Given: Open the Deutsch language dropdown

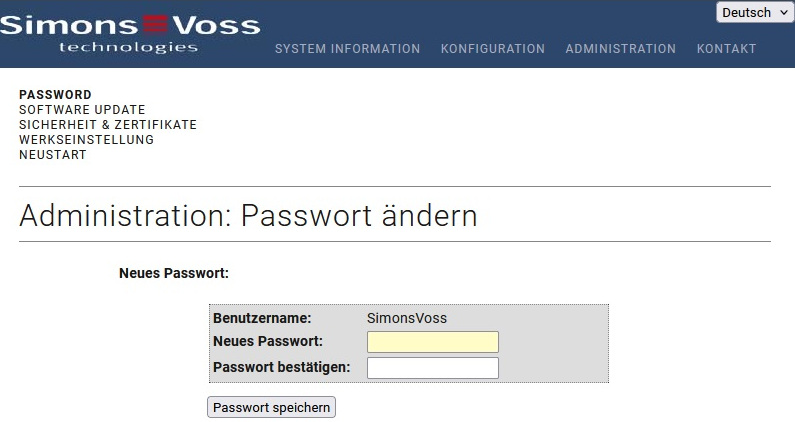Looking at the screenshot, I should [x=753, y=13].
